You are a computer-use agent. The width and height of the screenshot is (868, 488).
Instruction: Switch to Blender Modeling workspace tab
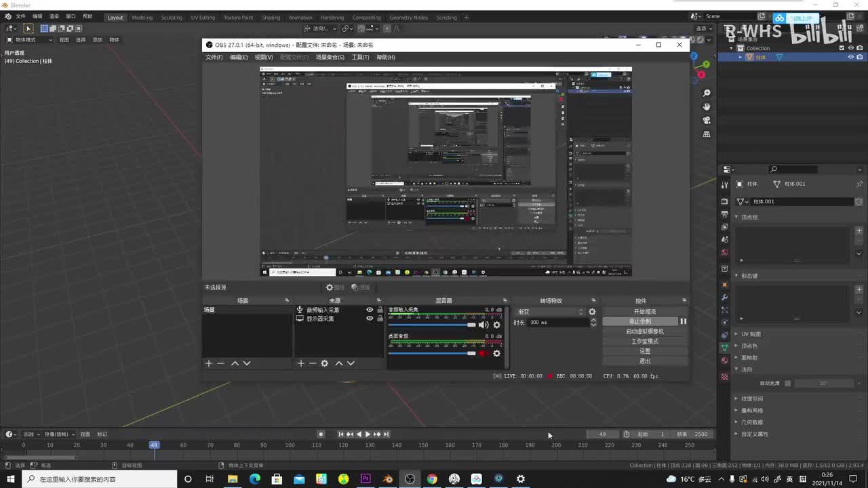pyautogui.click(x=142, y=18)
